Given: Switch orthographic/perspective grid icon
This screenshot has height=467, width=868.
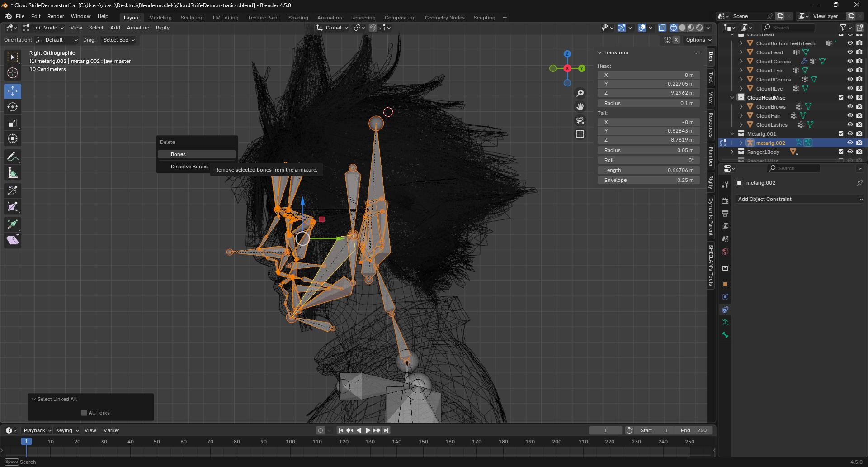Looking at the screenshot, I should click(x=580, y=134).
